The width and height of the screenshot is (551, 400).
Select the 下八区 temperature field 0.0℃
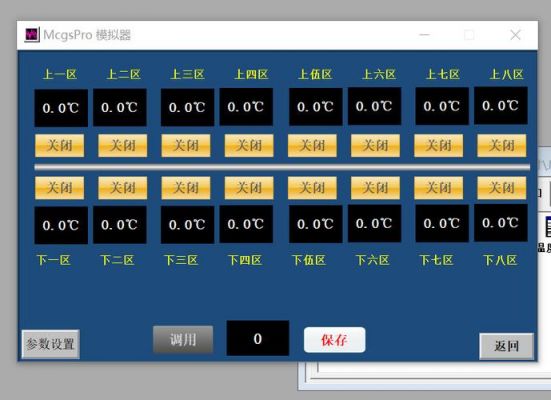click(x=501, y=223)
